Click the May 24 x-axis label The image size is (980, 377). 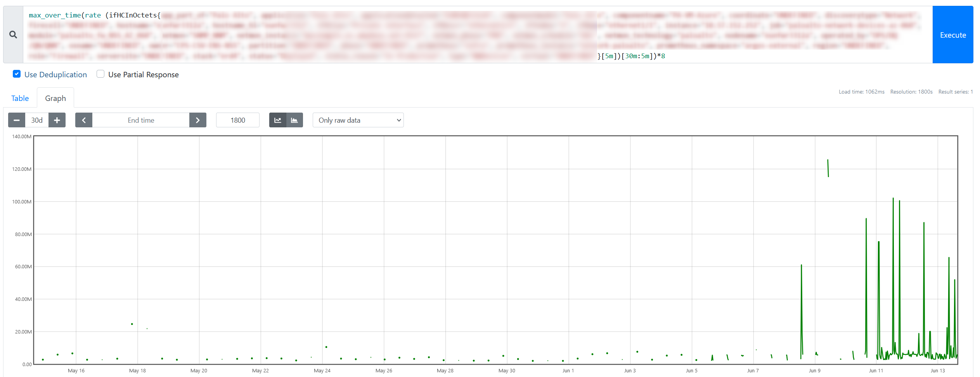coord(322,370)
